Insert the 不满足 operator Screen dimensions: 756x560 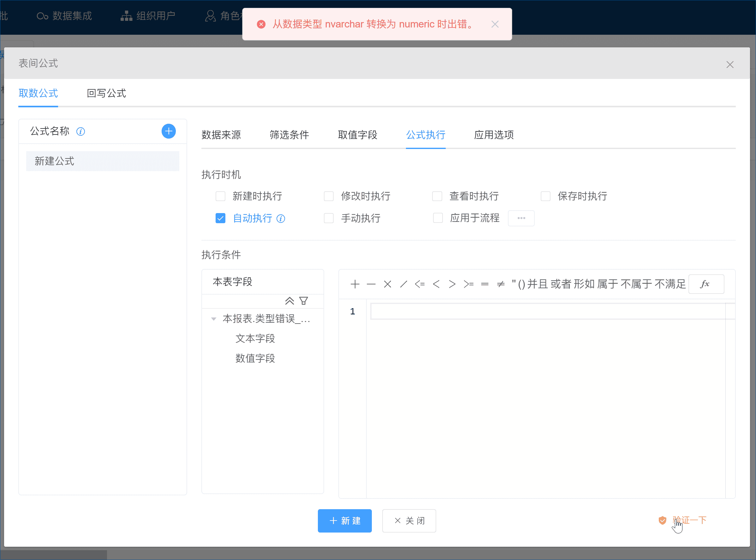pos(670,284)
